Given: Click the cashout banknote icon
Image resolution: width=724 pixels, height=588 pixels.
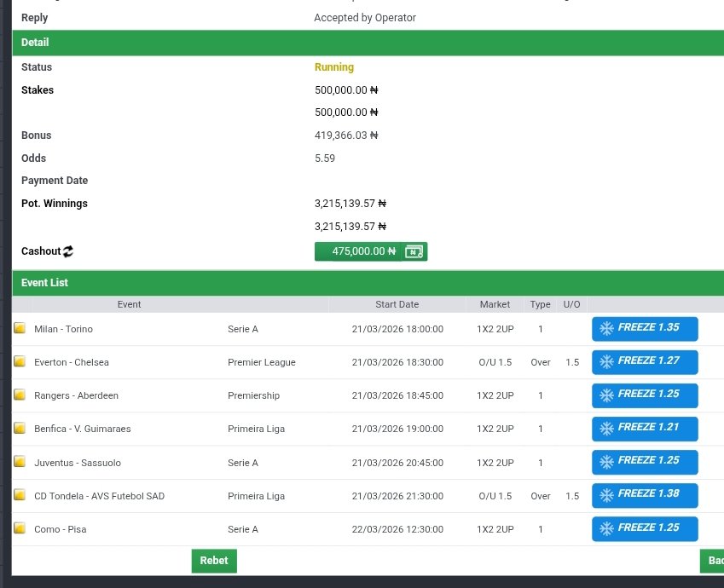Looking at the screenshot, I should click(x=414, y=251).
